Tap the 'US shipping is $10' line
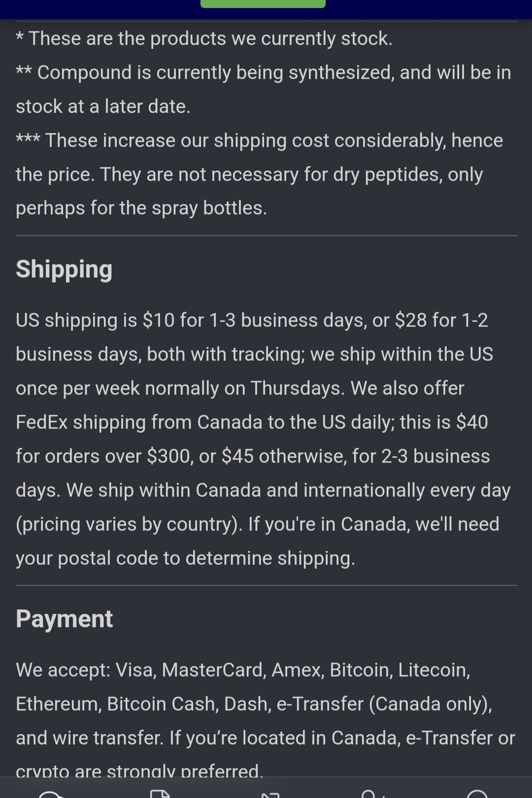 coord(252,321)
